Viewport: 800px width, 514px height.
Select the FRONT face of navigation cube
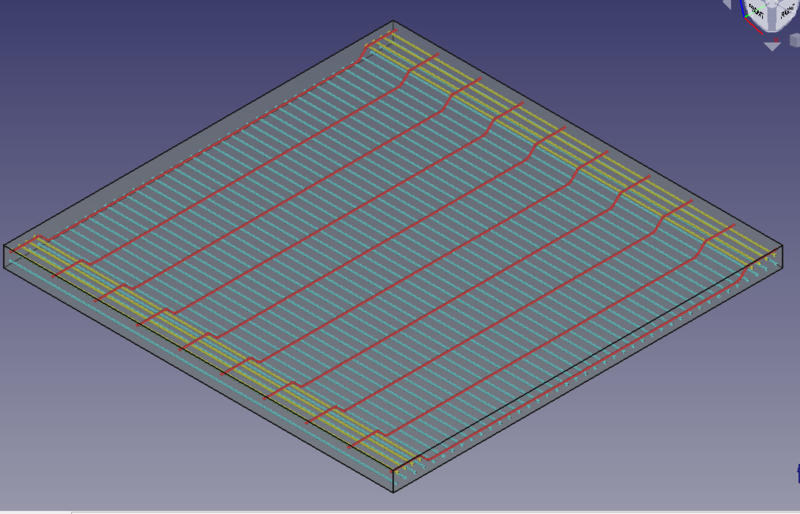click(x=758, y=11)
